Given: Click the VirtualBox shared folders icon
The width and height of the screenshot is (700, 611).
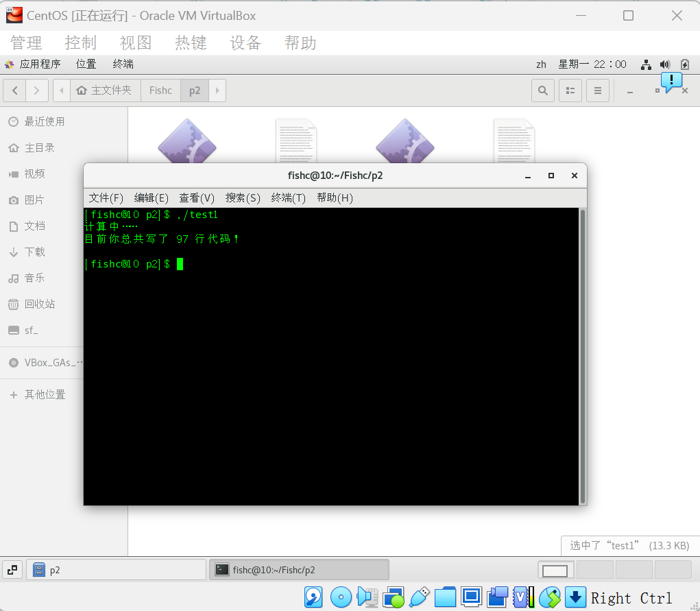Looking at the screenshot, I should [x=445, y=597].
